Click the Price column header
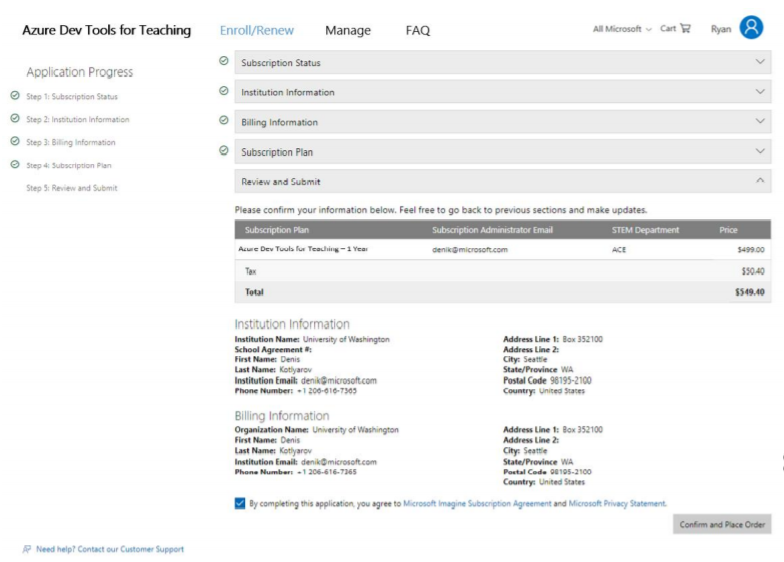This screenshot has width=784, height=562. (x=728, y=230)
